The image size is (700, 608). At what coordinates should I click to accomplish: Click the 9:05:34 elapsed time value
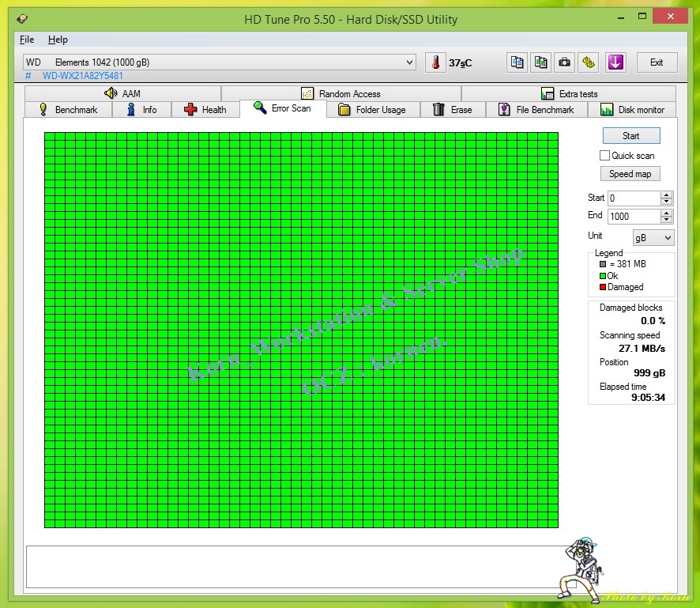(x=648, y=397)
